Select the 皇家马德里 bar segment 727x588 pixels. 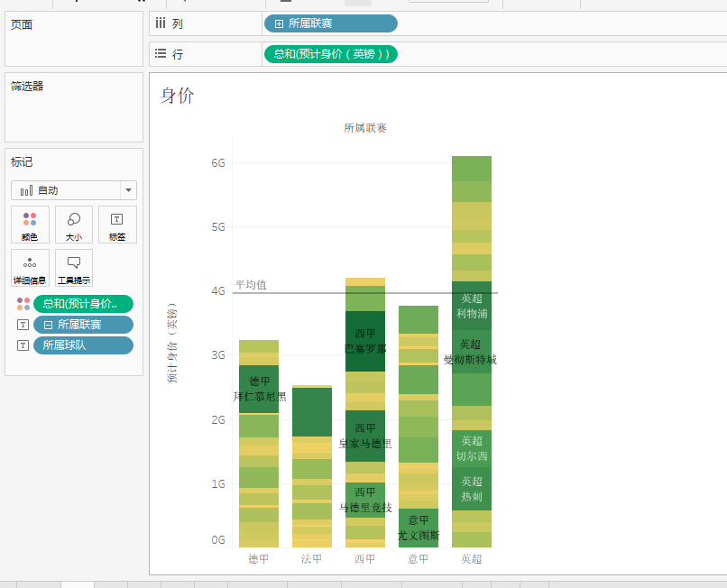[365, 436]
